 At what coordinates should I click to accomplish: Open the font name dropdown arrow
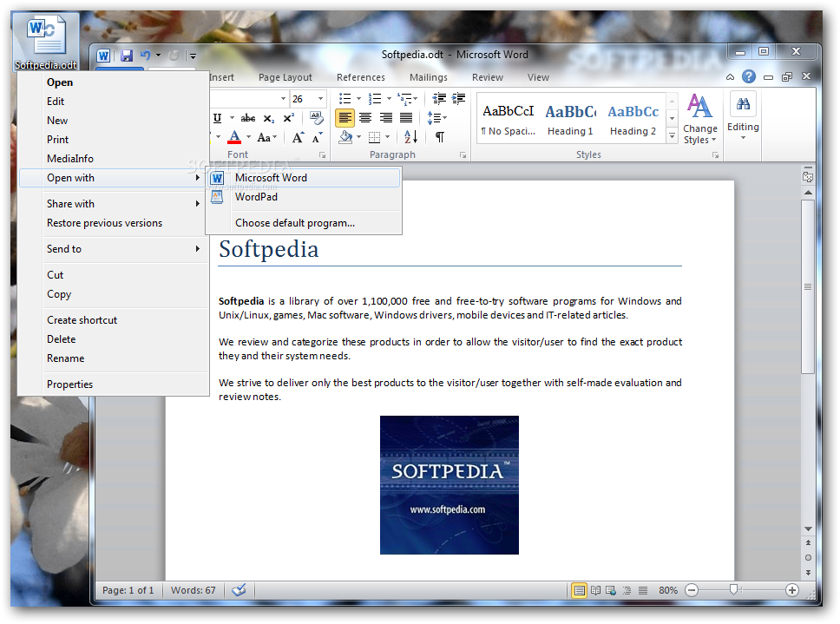click(284, 99)
